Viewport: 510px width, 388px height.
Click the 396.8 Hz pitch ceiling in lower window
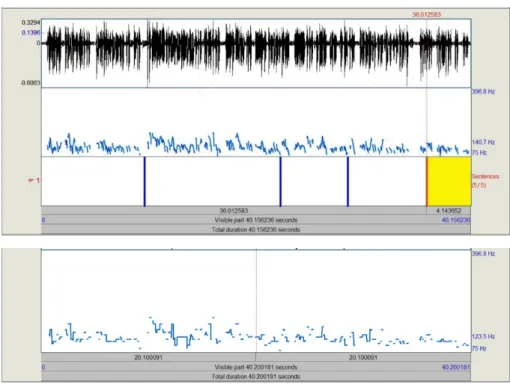483,254
